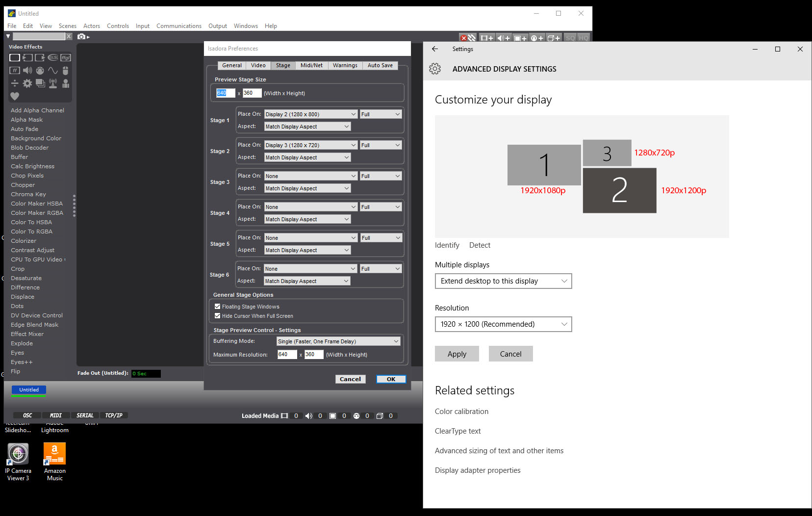Open Stage 3 Place On dropdown
Viewport: 812px width, 516px height.
[310, 176]
